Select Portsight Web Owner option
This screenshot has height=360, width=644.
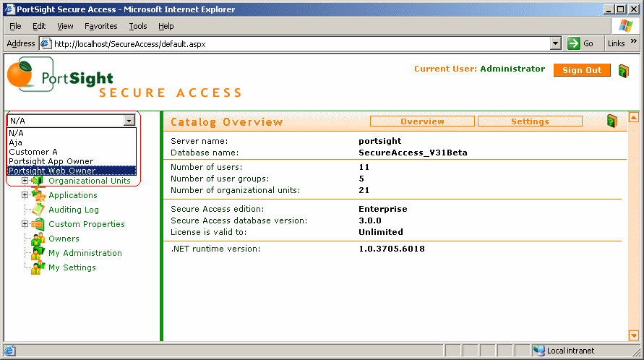[x=72, y=171]
